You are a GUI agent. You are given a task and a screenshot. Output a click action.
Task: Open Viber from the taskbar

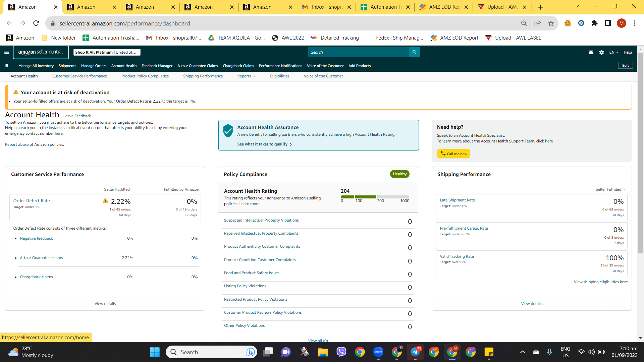tap(341, 352)
